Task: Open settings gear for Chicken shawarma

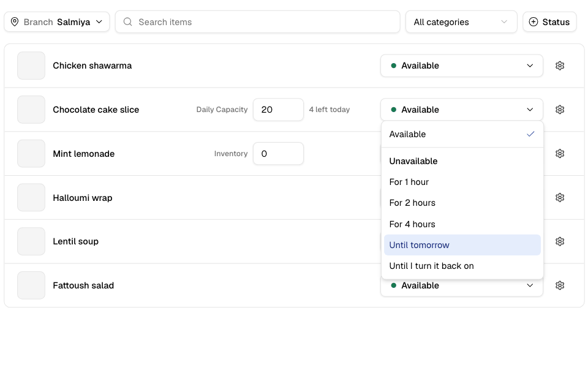Action: (559, 66)
